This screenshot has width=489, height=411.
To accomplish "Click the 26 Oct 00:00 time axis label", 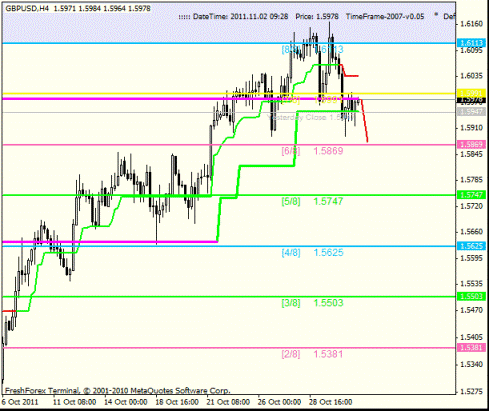I will tap(279, 402).
